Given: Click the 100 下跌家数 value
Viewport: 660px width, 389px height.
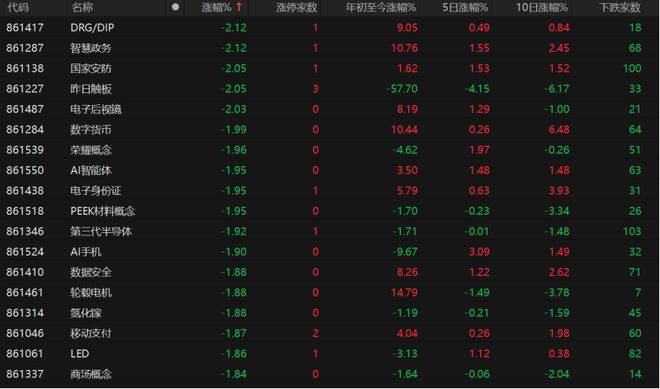Looking at the screenshot, I should 632,68.
